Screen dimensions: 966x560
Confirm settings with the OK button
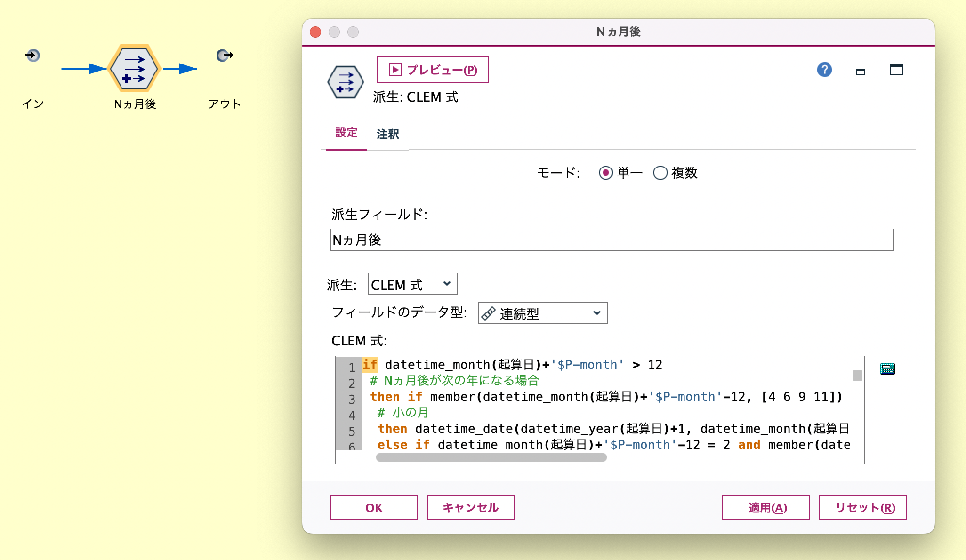coord(374,507)
